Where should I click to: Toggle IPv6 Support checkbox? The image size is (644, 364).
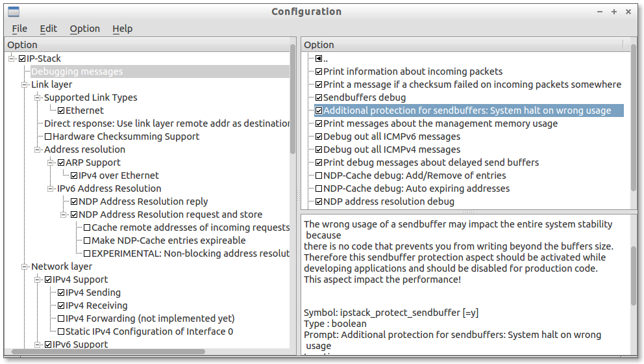coord(48,344)
